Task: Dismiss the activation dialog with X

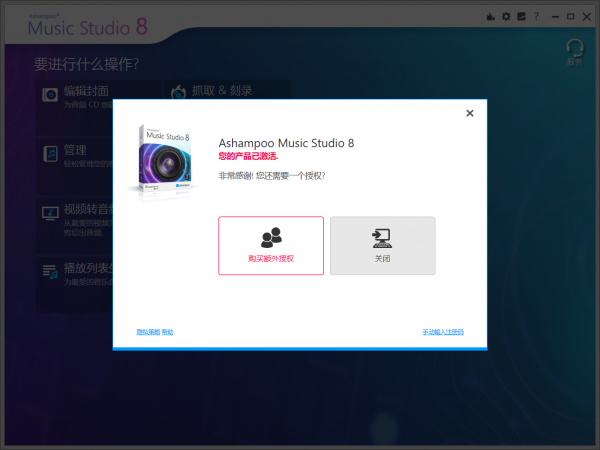Action: [470, 113]
